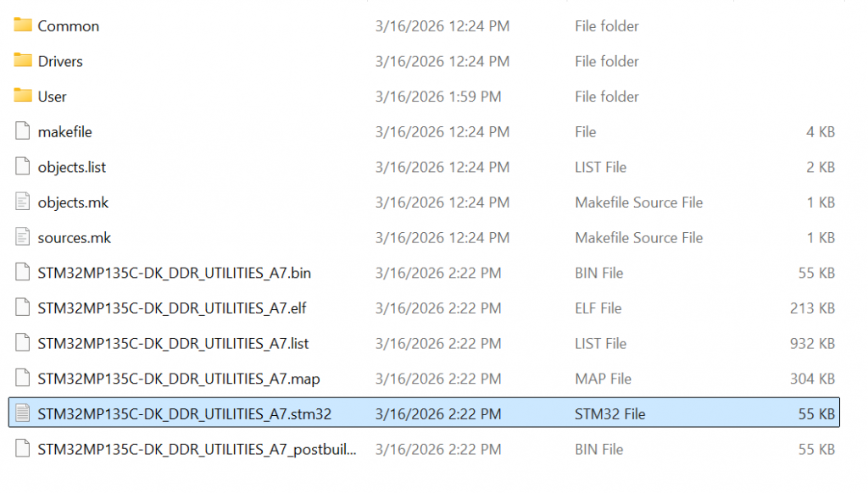Click the objects.mk file icon
The image size is (868, 493).
coord(23,202)
